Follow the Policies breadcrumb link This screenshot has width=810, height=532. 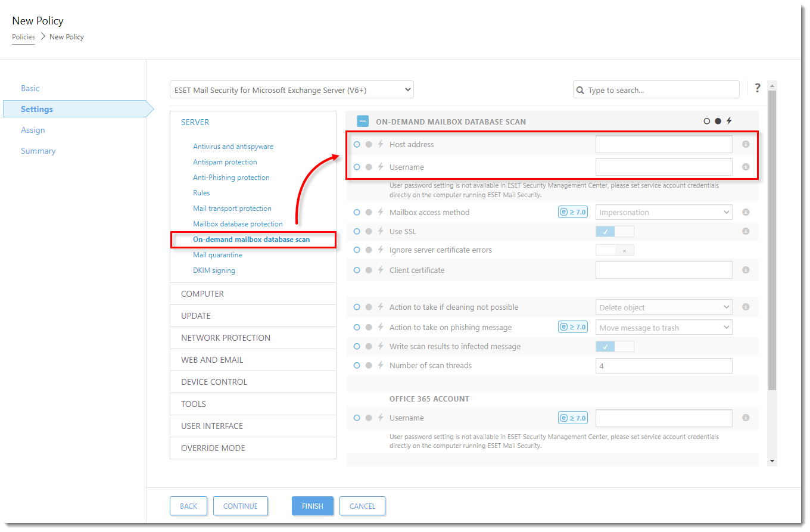(x=24, y=37)
